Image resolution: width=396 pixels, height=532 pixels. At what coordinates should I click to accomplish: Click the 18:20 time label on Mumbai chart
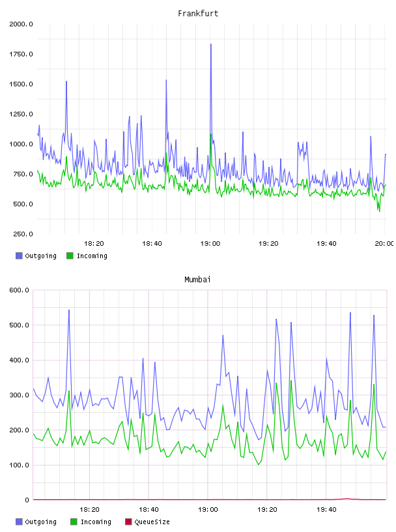coord(89,510)
